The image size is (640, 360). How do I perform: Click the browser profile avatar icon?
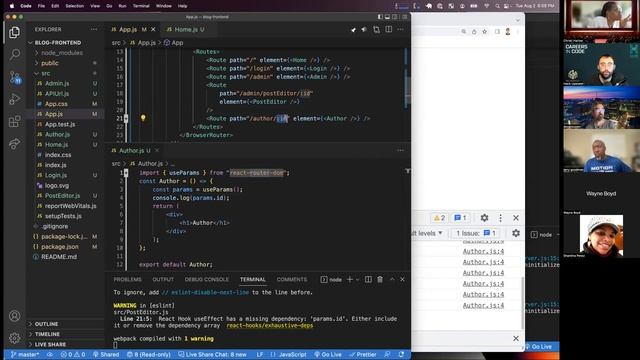click(x=508, y=31)
